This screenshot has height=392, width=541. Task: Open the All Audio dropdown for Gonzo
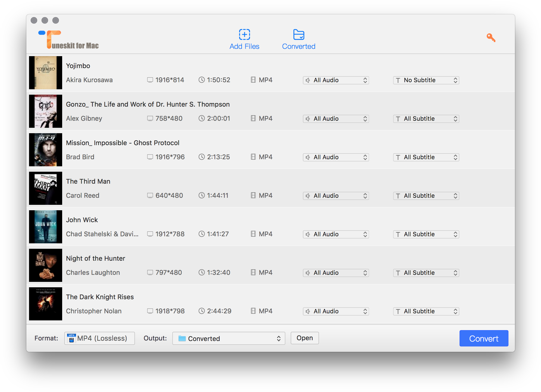(x=336, y=119)
